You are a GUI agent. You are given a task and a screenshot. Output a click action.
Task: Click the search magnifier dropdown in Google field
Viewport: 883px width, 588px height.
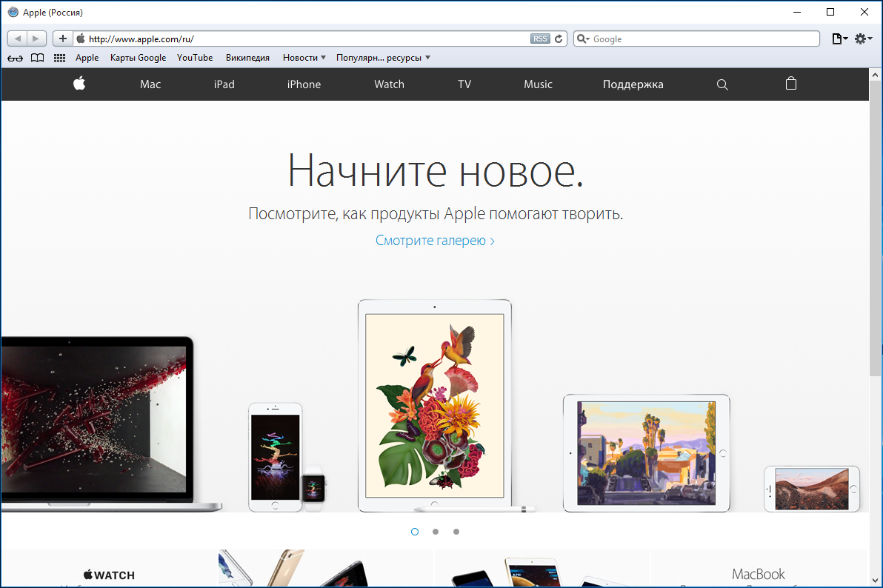click(584, 39)
